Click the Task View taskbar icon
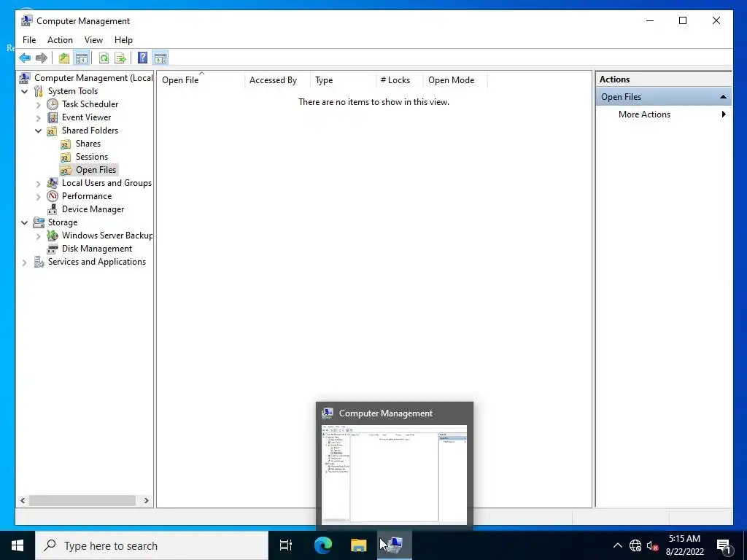Screen dimensions: 747x560 point(286,545)
